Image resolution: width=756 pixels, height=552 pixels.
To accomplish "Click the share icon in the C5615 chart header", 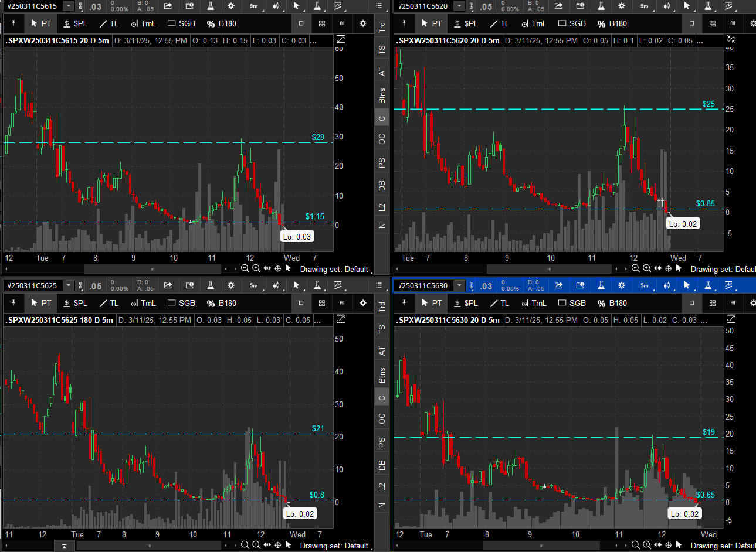I will coord(168,6).
